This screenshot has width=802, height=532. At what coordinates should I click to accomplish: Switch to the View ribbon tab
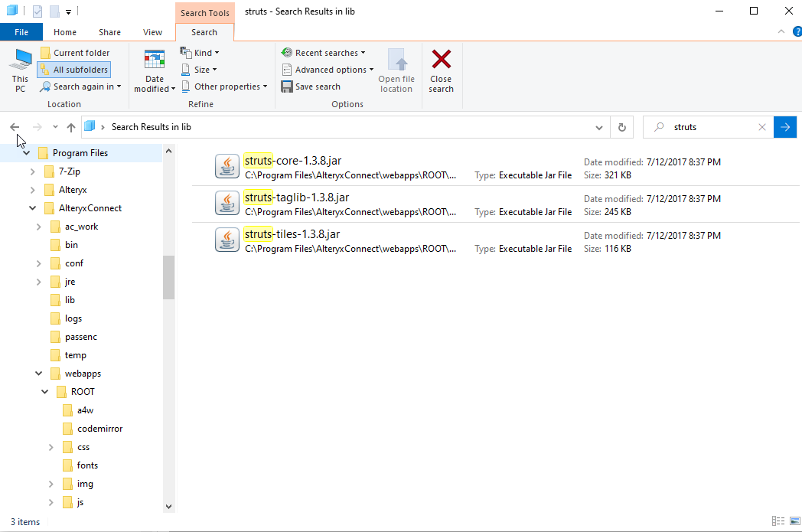tap(152, 32)
